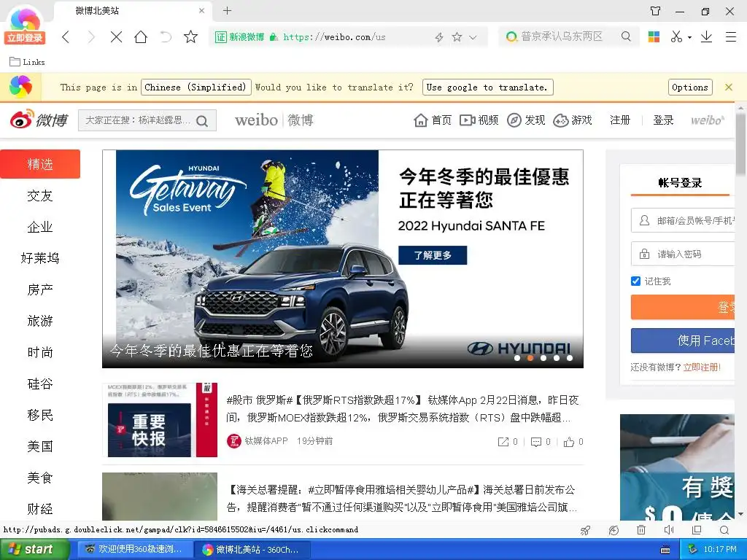This screenshot has width=747, height=560.
Task: Click the rocket accelerator icon in status bar
Action: 586,530
